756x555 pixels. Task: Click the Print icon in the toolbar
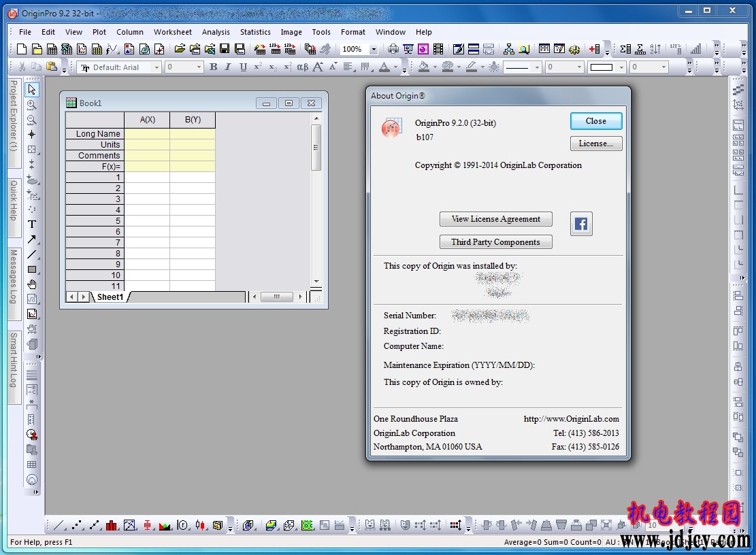tap(393, 49)
